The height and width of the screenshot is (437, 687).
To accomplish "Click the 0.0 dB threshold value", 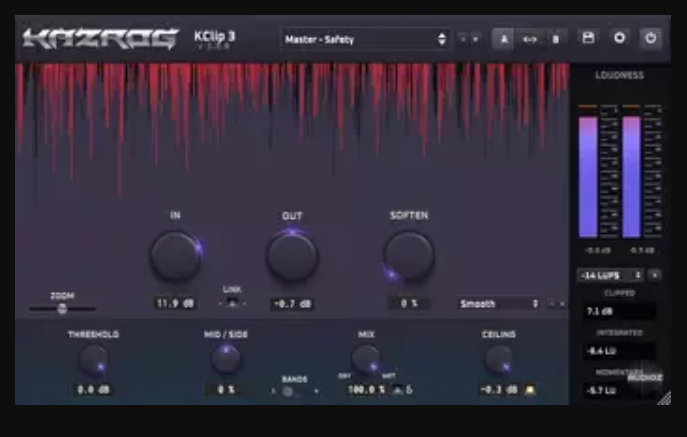I will click(x=93, y=390).
